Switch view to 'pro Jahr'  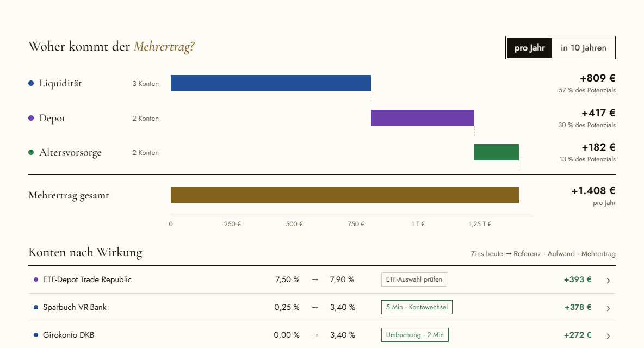point(530,48)
